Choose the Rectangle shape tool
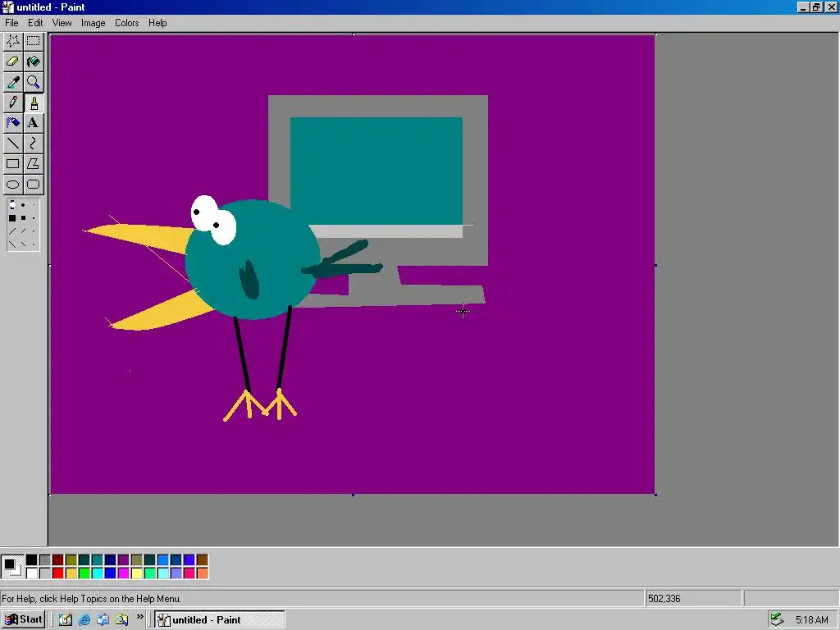This screenshot has height=630, width=840. [13, 164]
